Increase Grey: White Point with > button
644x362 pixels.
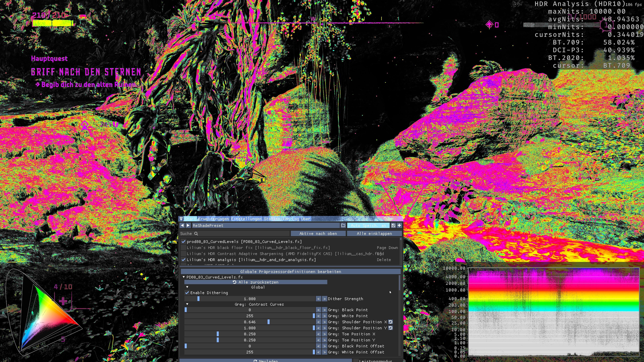coord(324,316)
